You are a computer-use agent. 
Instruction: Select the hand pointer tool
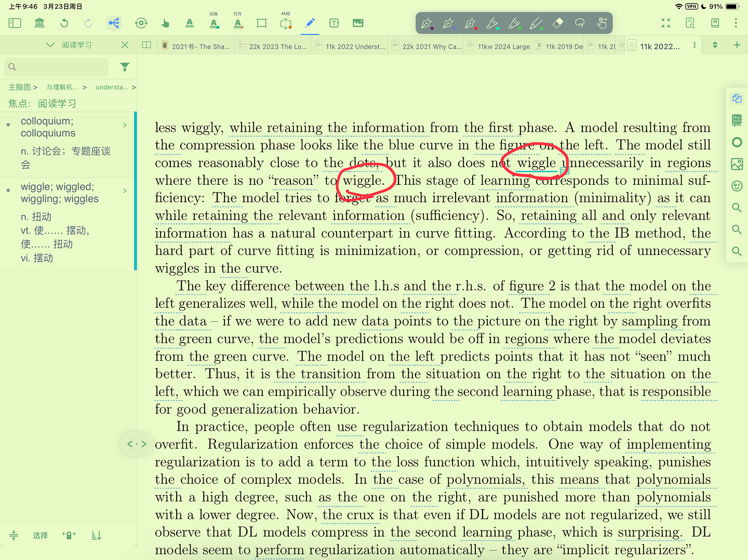click(x=165, y=23)
